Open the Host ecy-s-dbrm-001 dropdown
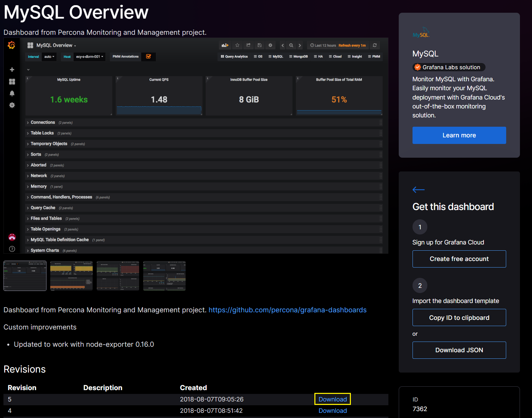The width and height of the screenshot is (532, 418). coord(90,57)
